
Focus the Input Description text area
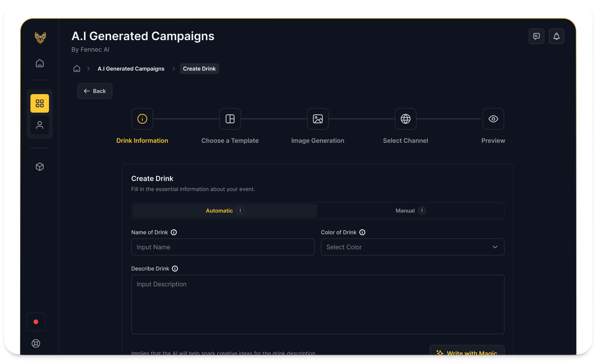318,304
